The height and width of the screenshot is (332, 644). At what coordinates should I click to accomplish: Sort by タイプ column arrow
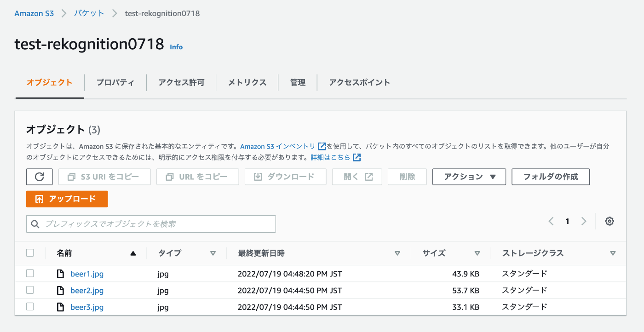[213, 253]
